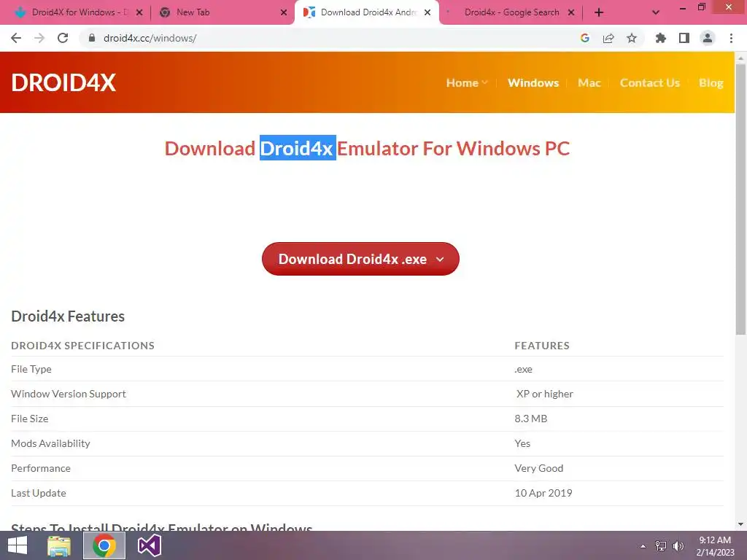
Task: Open the Blog nav link
Action: tap(711, 83)
